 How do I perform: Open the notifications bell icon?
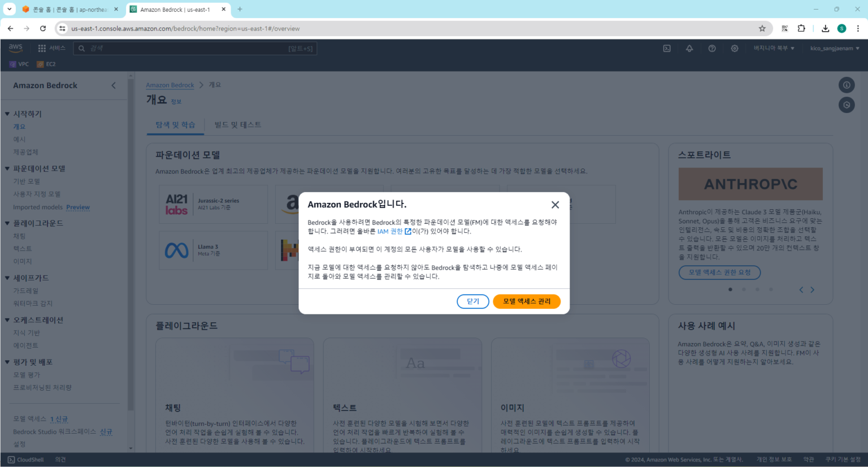coord(689,49)
